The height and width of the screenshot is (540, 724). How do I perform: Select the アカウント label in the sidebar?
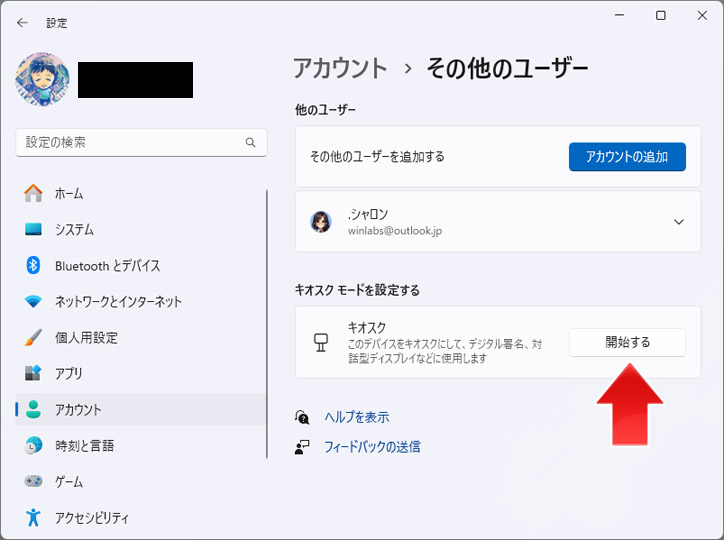tap(78, 410)
